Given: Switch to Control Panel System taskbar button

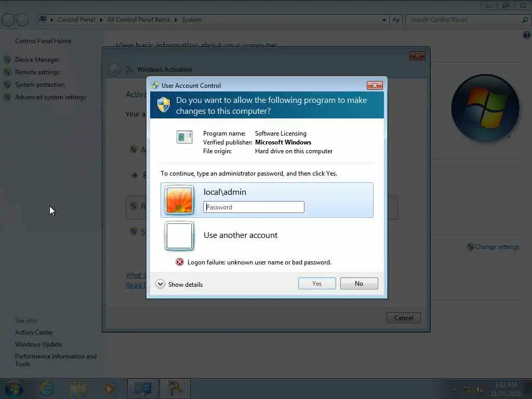Looking at the screenshot, I should tap(143, 389).
